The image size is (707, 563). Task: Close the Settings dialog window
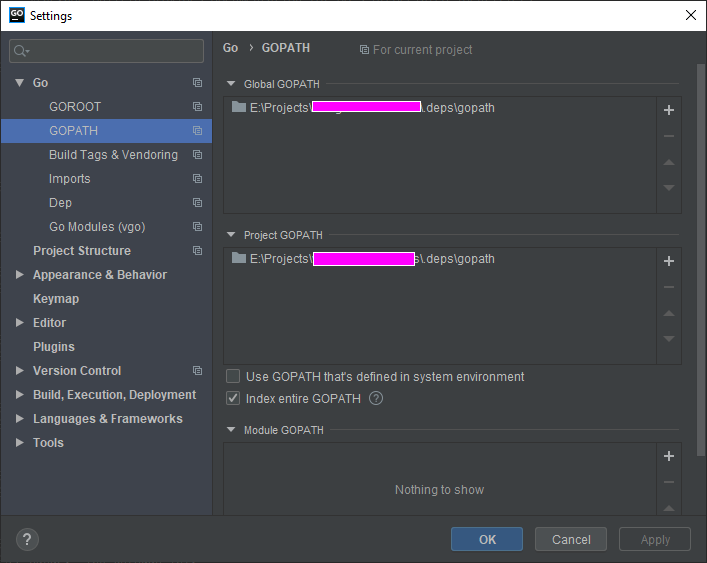690,15
